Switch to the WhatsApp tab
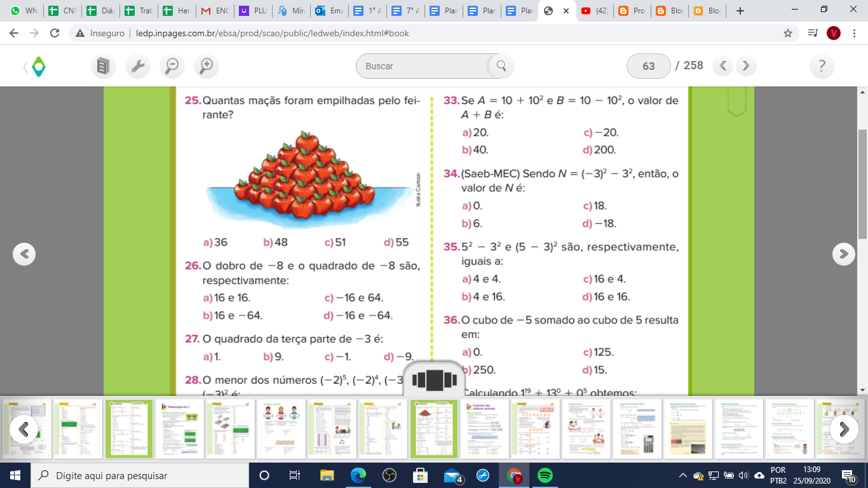 [24, 11]
